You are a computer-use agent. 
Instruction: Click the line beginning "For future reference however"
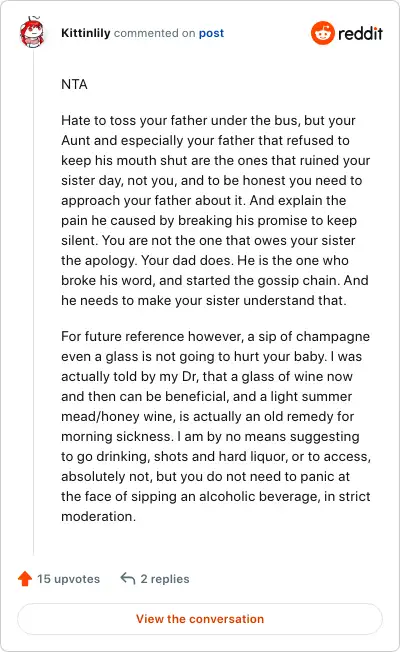pyautogui.click(x=215, y=336)
